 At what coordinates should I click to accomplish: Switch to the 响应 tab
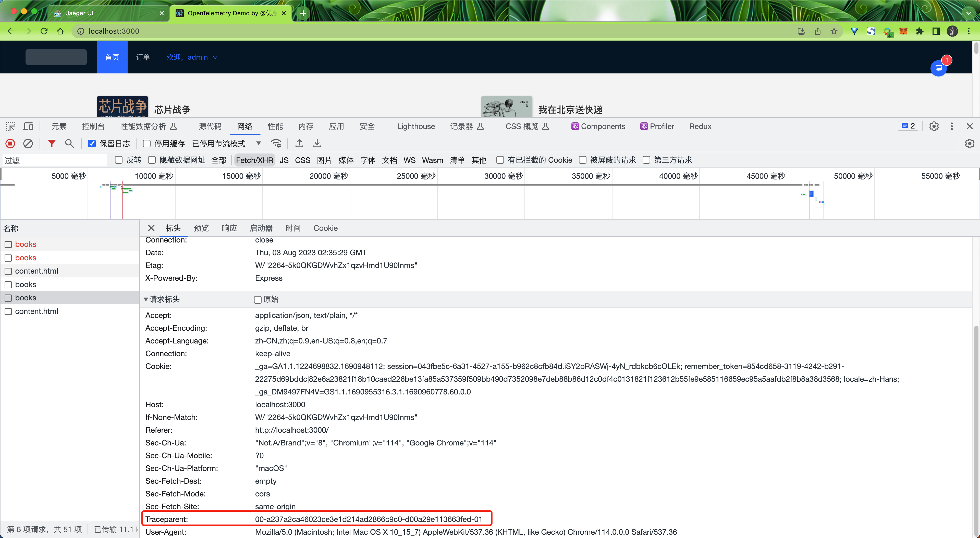coord(229,228)
